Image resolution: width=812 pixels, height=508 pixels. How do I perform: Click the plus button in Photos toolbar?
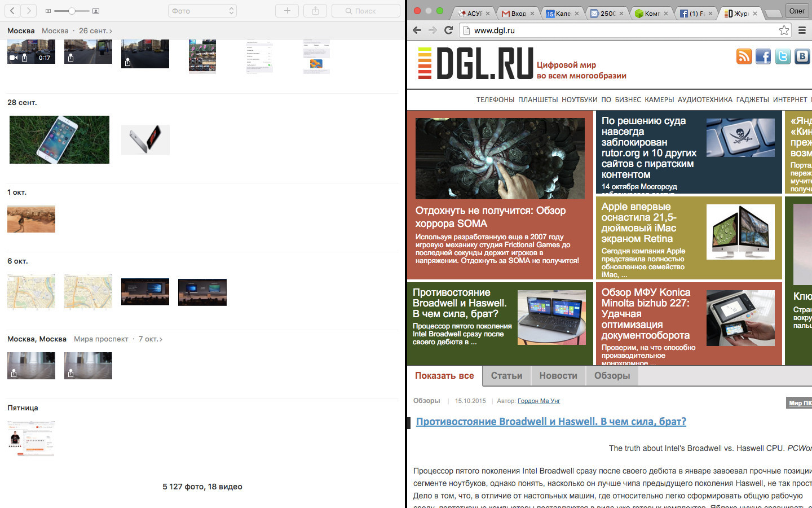[287, 11]
